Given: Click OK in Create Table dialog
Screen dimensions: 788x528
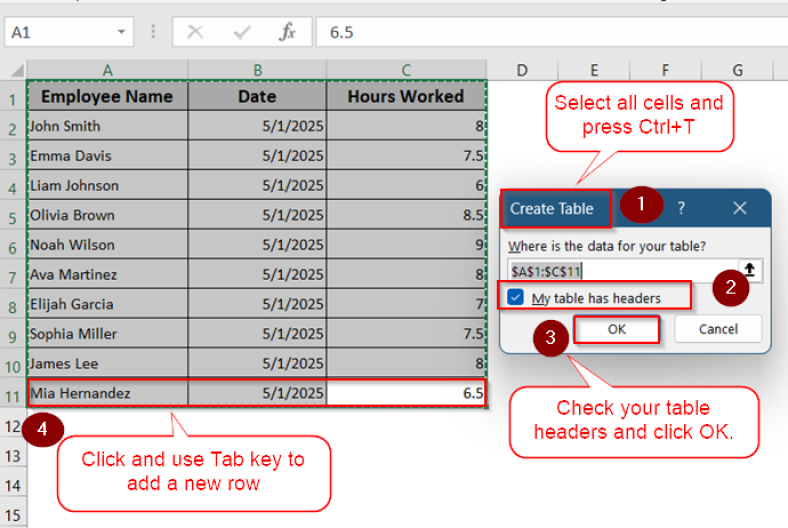Looking at the screenshot, I should [x=617, y=329].
